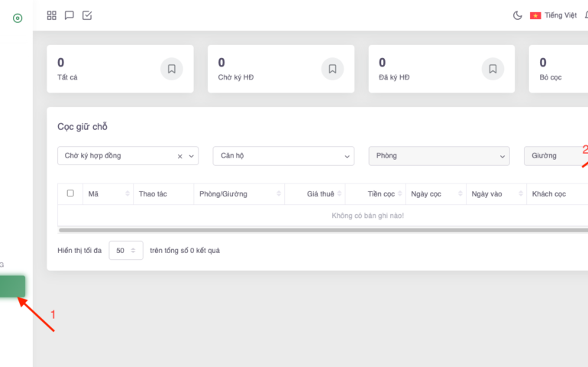Viewport: 588px width, 367px height.
Task: Click the highlighted green sidebar menu item
Action: pos(13,287)
